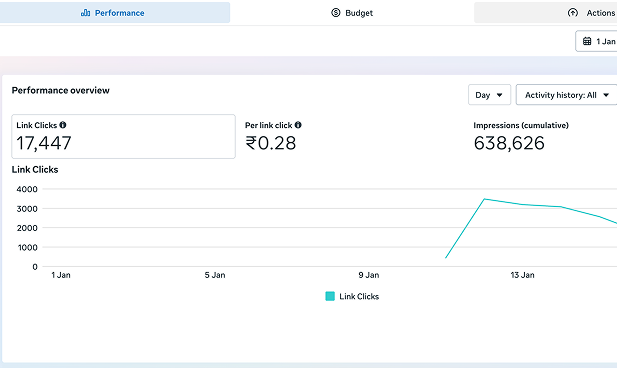Select the Per link click ₹0.28 metric
617x368 pixels.
tap(273, 137)
